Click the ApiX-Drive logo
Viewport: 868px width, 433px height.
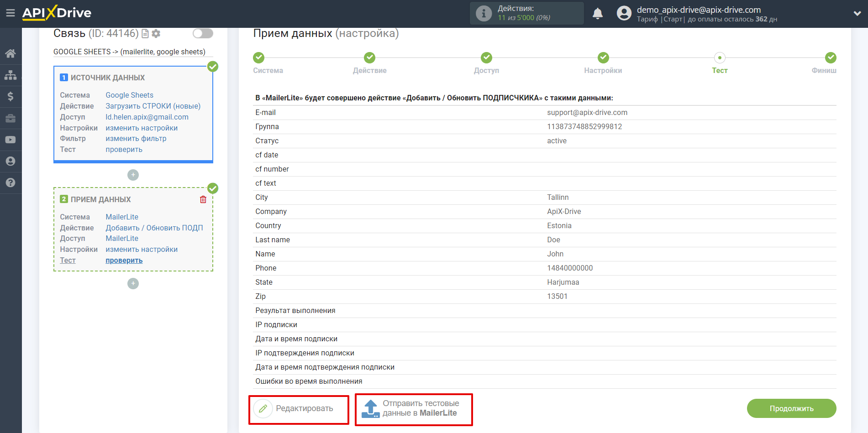pos(57,13)
